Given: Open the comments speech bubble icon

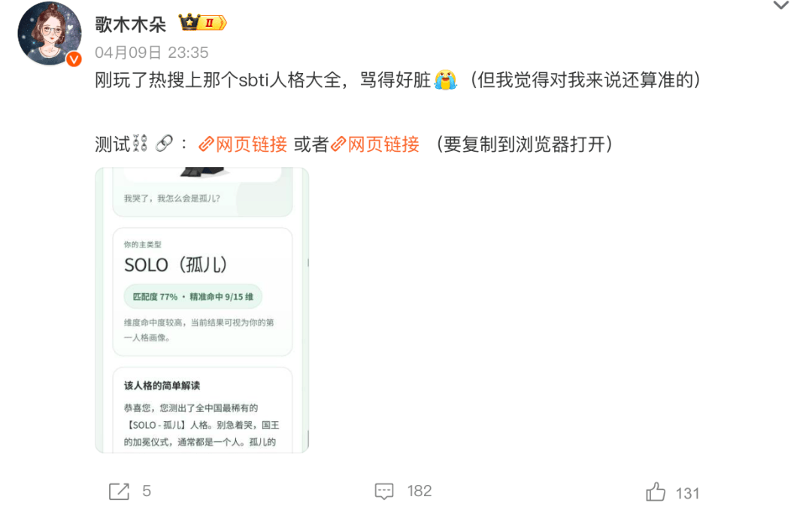Looking at the screenshot, I should 384,492.
